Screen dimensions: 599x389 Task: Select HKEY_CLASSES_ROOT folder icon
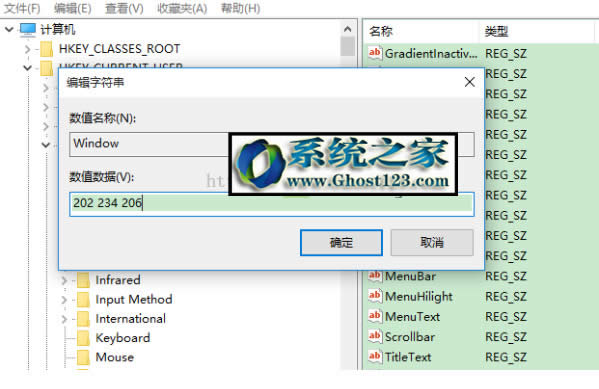[47, 49]
